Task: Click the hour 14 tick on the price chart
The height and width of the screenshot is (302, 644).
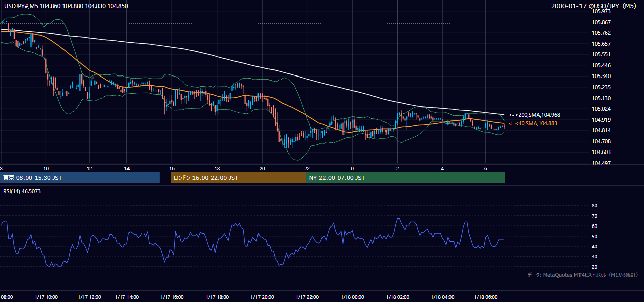Action: [x=127, y=168]
